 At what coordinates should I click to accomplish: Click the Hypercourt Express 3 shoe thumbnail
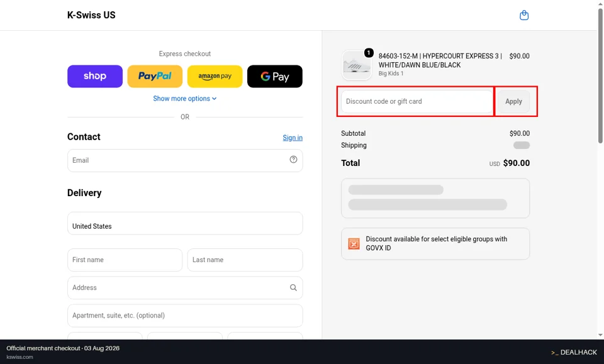pos(356,65)
